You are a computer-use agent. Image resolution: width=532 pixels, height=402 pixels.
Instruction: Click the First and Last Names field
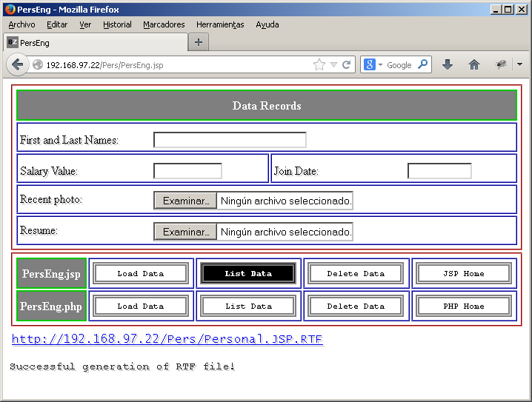point(230,140)
